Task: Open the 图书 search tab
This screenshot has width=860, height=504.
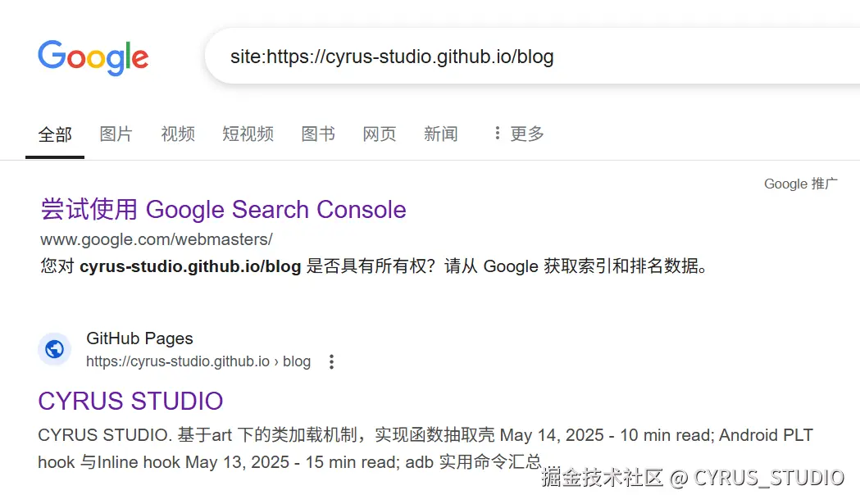Action: point(317,134)
